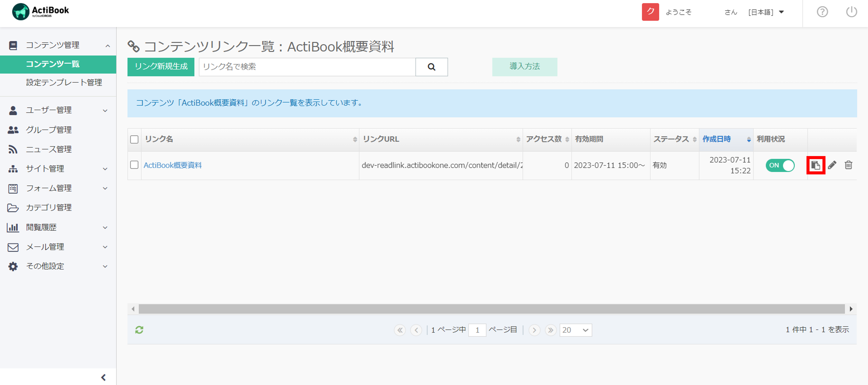Go to next page in pager
Screen dimensions: 868x385
point(534,330)
